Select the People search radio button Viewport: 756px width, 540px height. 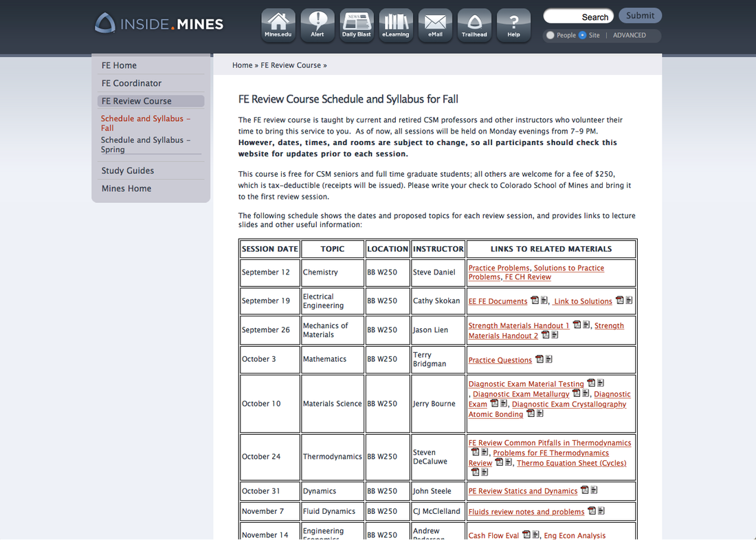550,35
